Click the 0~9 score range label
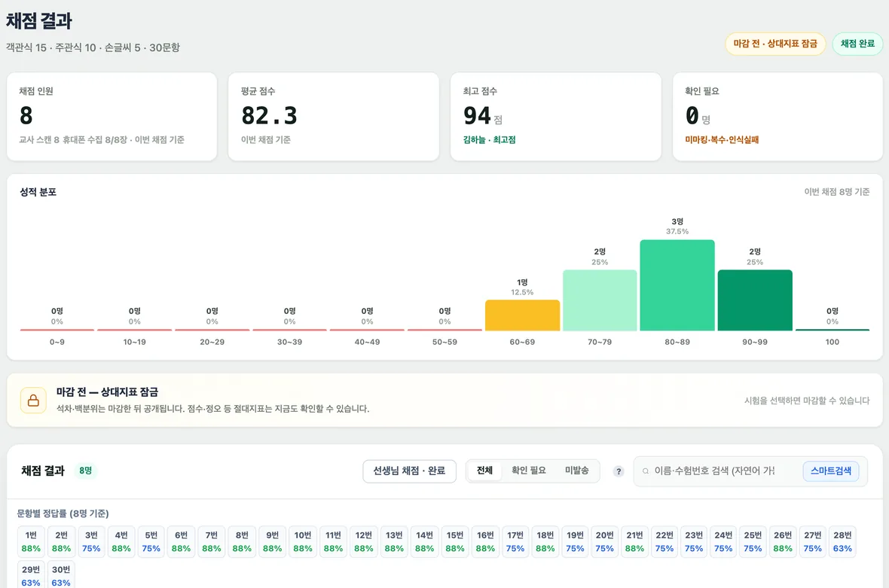The height and width of the screenshot is (588, 889). click(57, 342)
